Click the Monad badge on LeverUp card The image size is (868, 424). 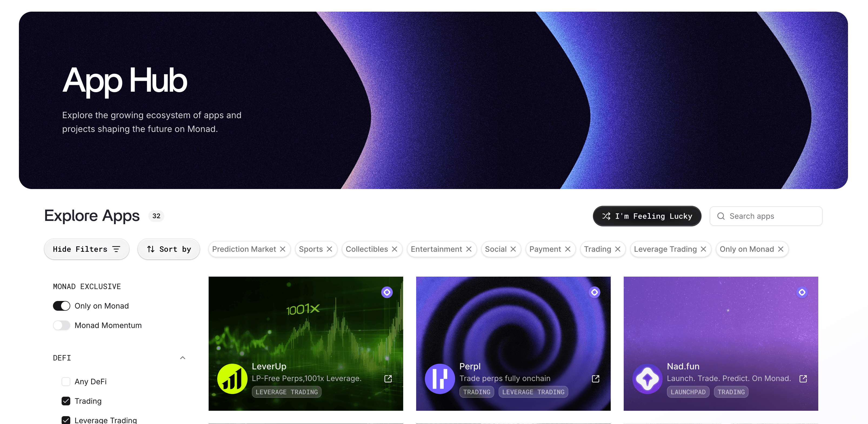coord(387,292)
